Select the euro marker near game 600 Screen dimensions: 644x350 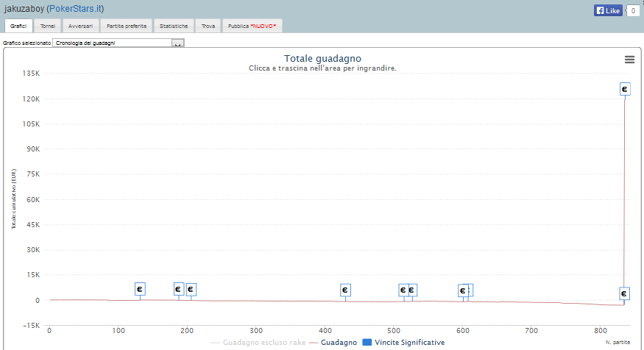[x=463, y=290]
